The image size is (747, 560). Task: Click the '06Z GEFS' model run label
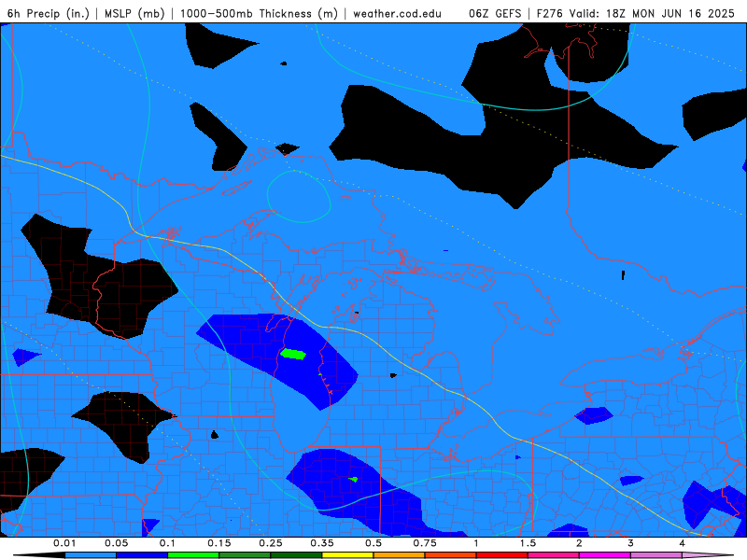(495, 13)
